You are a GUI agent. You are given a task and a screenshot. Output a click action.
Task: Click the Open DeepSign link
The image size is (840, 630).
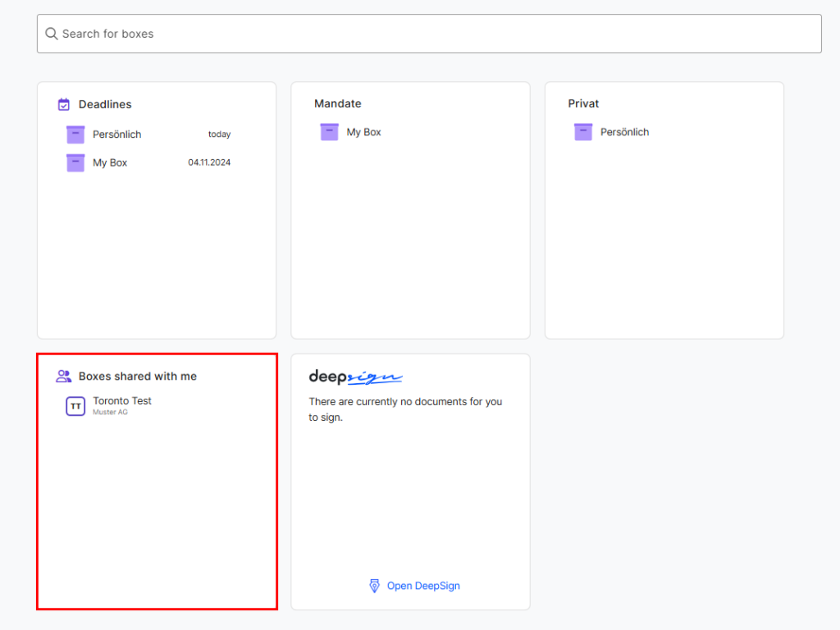pyautogui.click(x=422, y=586)
